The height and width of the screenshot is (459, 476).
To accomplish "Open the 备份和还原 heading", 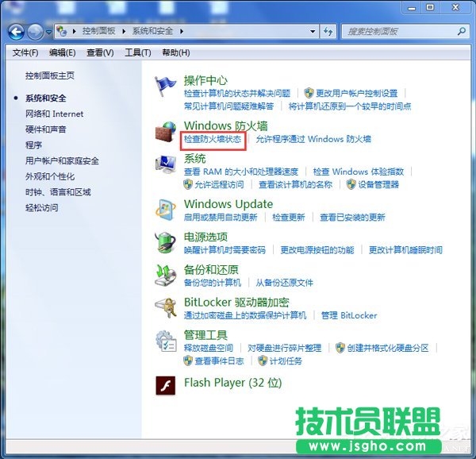I will click(x=211, y=269).
